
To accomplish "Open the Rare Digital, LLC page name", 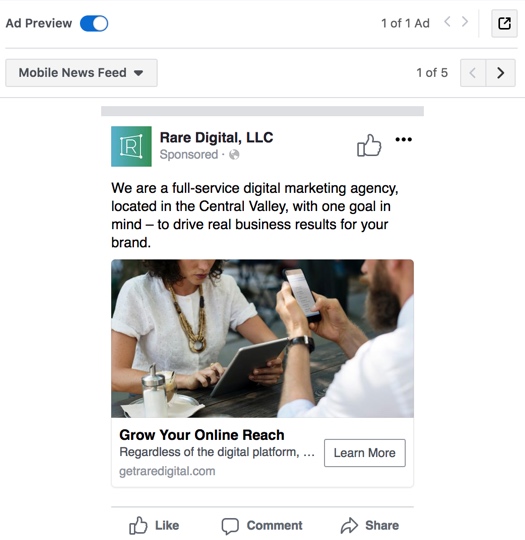I will coord(216,137).
